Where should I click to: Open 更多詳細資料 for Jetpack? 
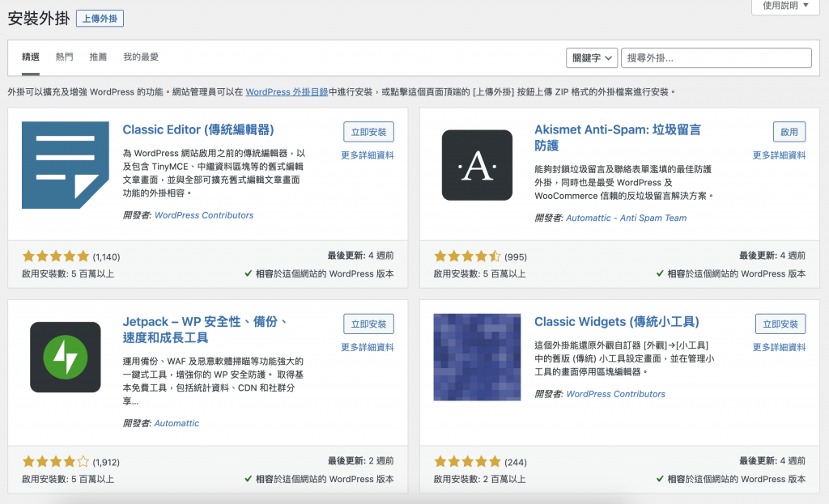pyautogui.click(x=368, y=347)
